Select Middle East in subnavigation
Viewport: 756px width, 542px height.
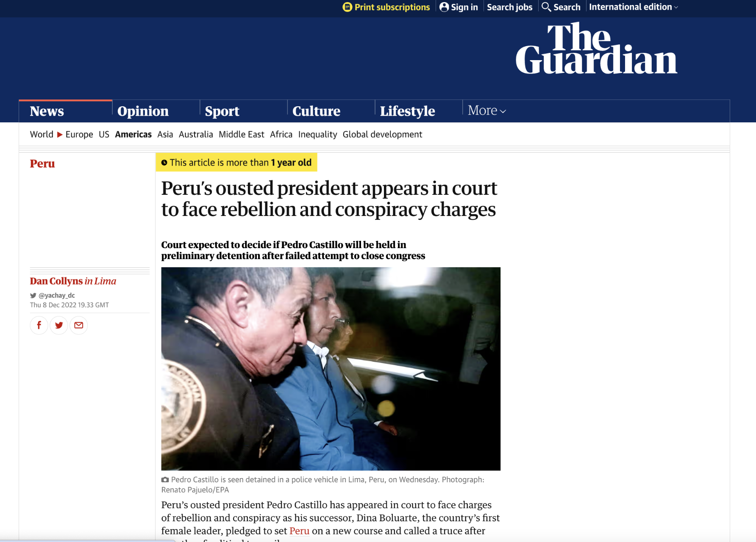pos(242,134)
